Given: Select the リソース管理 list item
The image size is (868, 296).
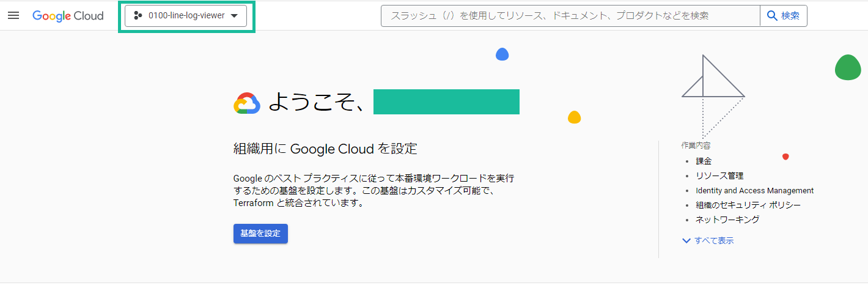Looking at the screenshot, I should (x=719, y=176).
